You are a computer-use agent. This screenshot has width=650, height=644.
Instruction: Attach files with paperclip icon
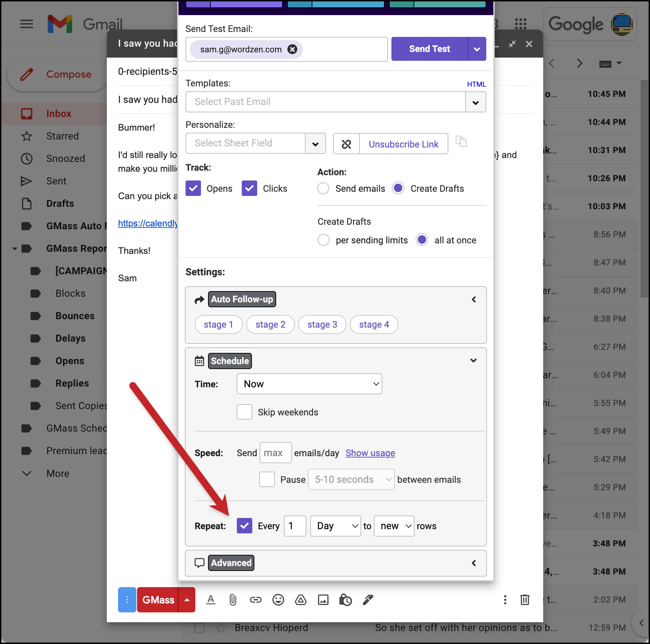click(x=233, y=600)
